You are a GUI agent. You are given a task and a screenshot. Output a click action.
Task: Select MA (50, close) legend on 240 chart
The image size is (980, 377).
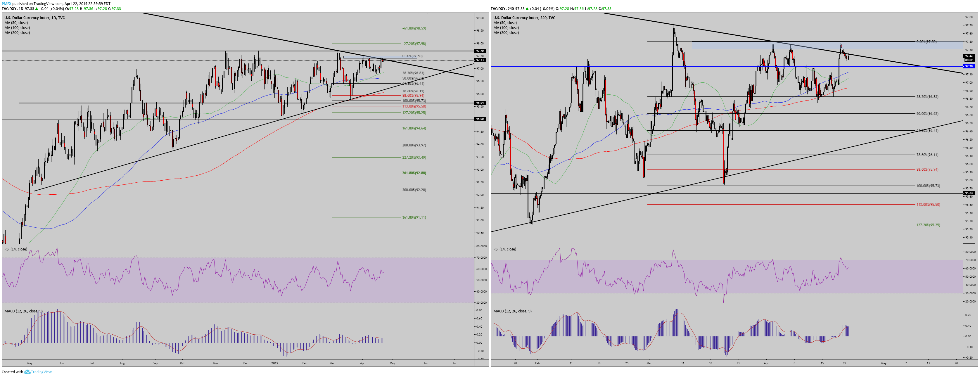point(505,23)
